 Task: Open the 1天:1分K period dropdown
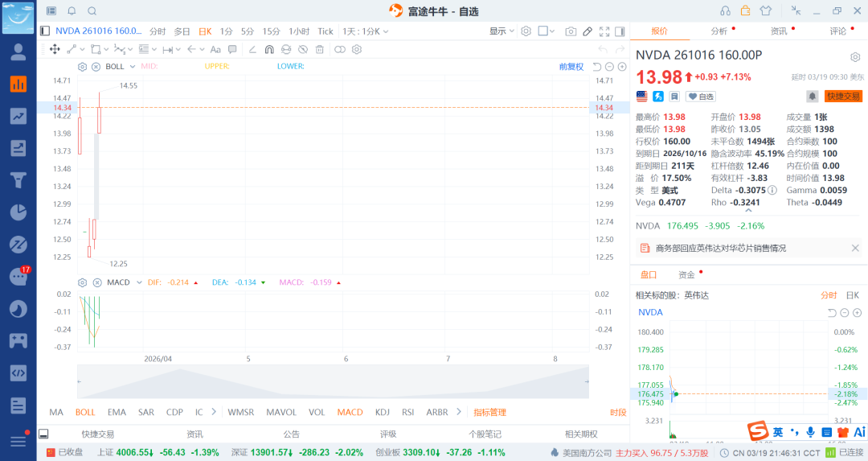pyautogui.click(x=366, y=31)
